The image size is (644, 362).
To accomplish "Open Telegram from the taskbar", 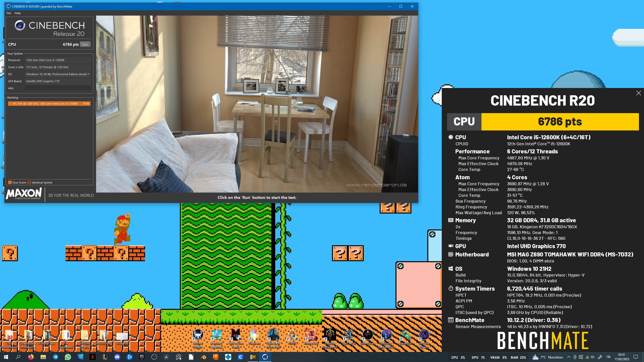I will click(55, 357).
